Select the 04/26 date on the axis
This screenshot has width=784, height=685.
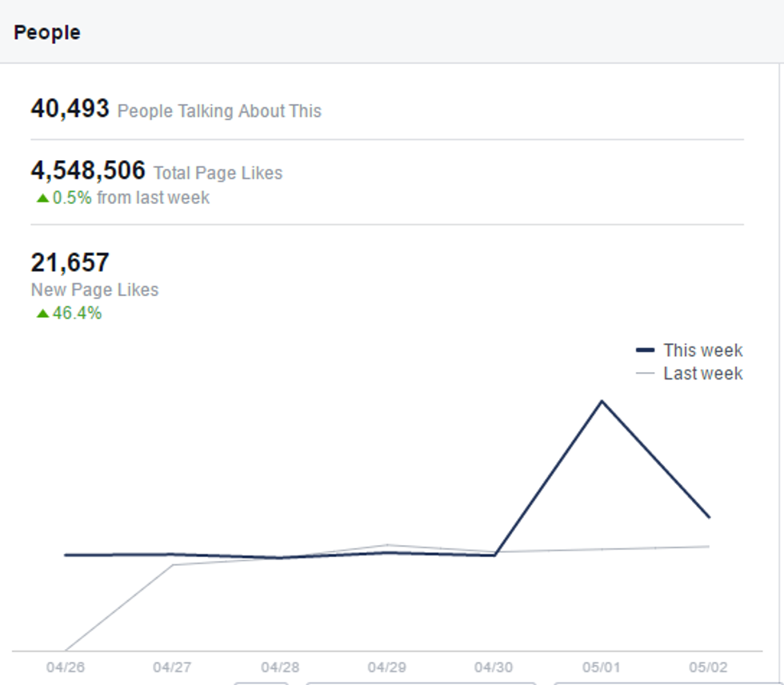click(66, 667)
